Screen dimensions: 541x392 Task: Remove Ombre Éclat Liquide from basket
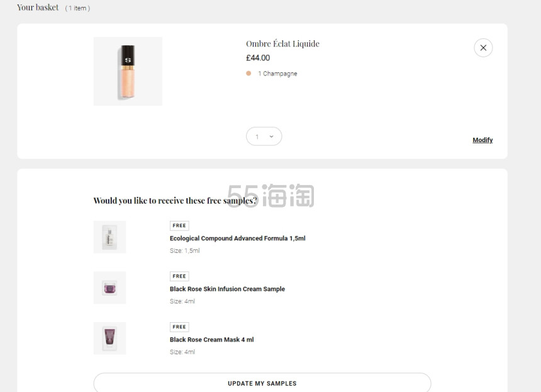483,47
